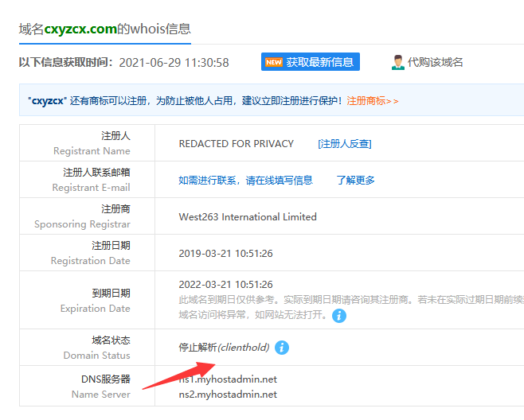Select the whois信息 heading tab
Screen dimensions: 524x420
click(105, 29)
